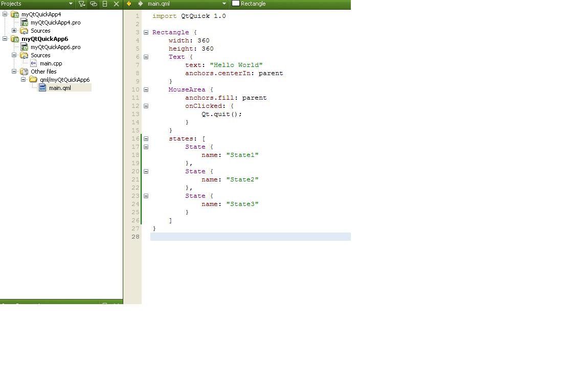This screenshot has height=392, width=582.
Task: Open the Rectangle symbol selector
Action: click(253, 4)
